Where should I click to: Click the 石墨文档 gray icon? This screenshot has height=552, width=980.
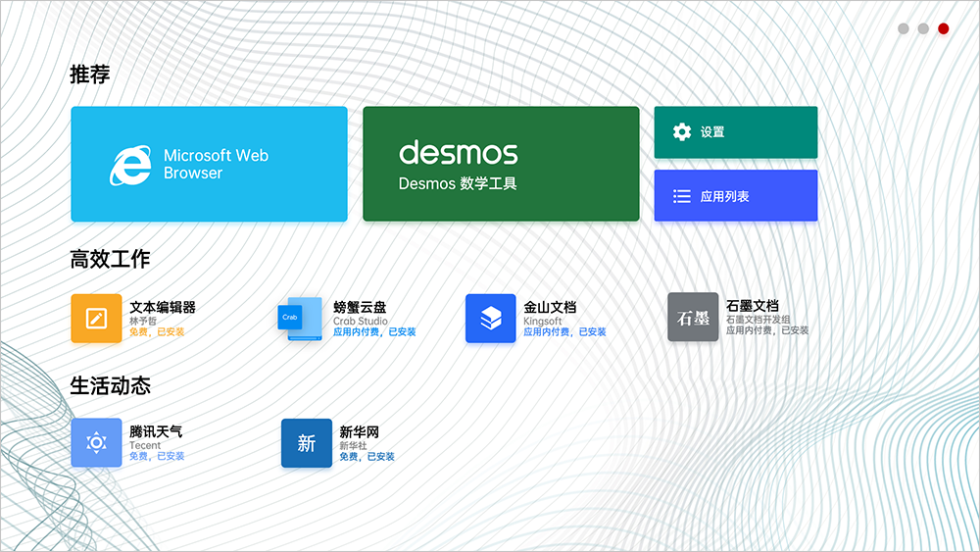click(693, 317)
